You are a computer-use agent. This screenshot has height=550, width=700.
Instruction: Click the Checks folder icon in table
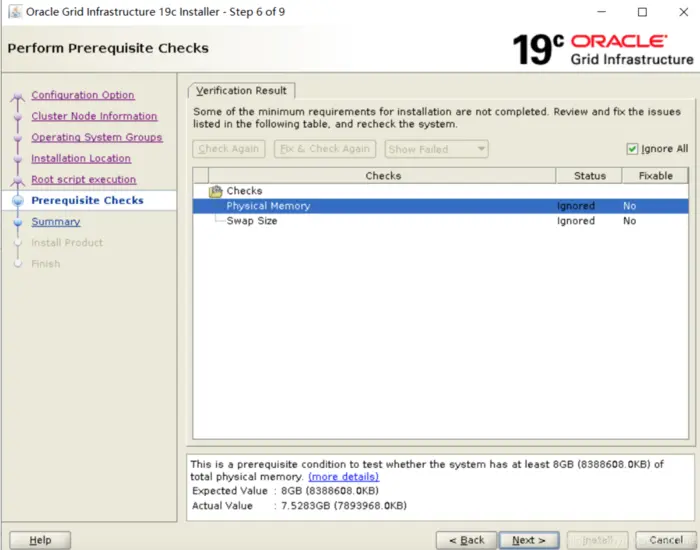(216, 191)
